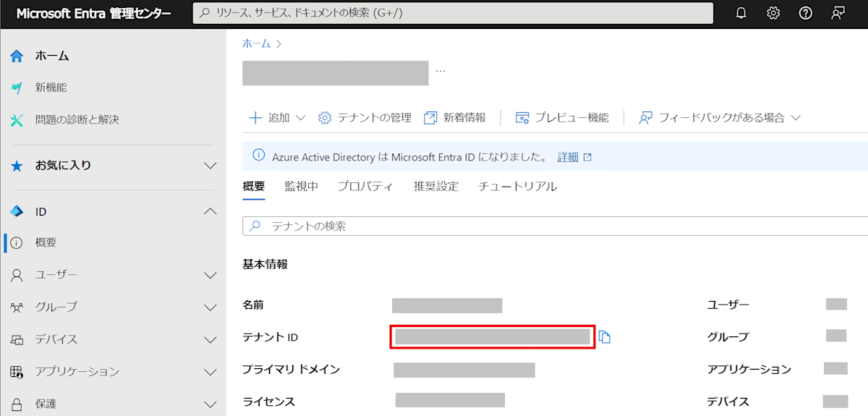The height and width of the screenshot is (416, 868).
Task: Click the ユーザー person icon in sidebar
Action: point(17,275)
